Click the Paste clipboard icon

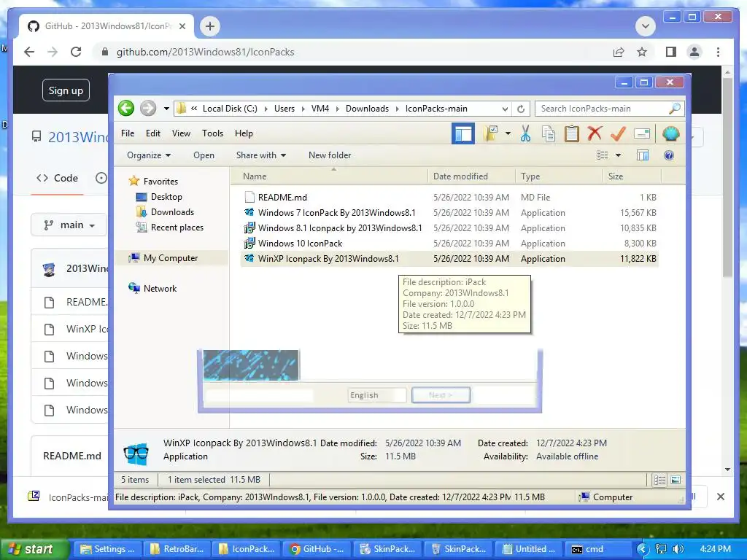(572, 134)
